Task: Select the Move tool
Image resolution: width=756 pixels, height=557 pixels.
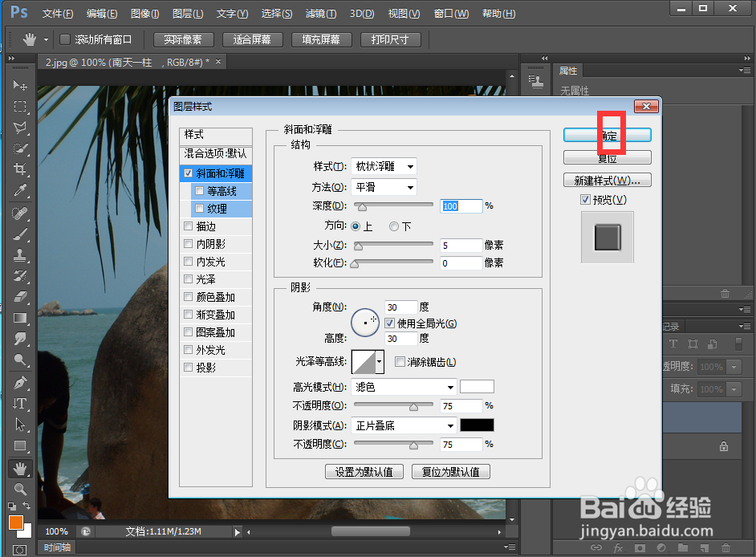Action: pos(20,85)
